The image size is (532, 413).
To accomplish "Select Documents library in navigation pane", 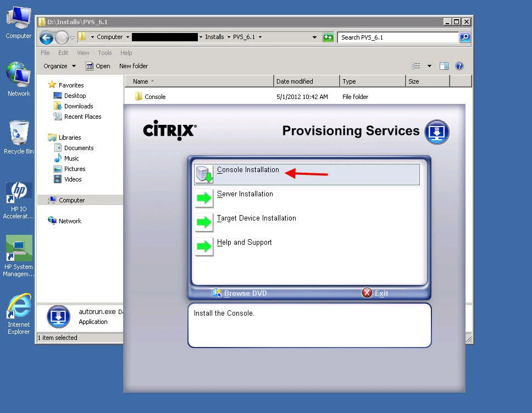I will coord(79,148).
